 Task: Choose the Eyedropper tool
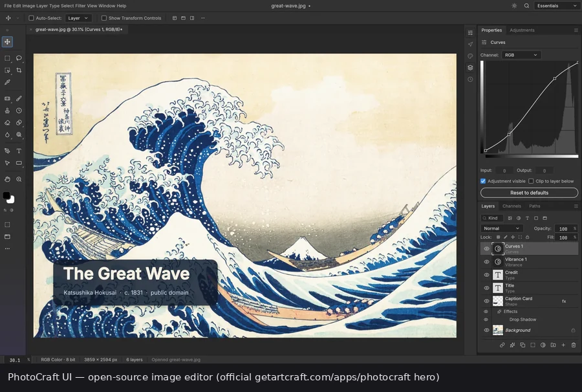[x=7, y=82]
